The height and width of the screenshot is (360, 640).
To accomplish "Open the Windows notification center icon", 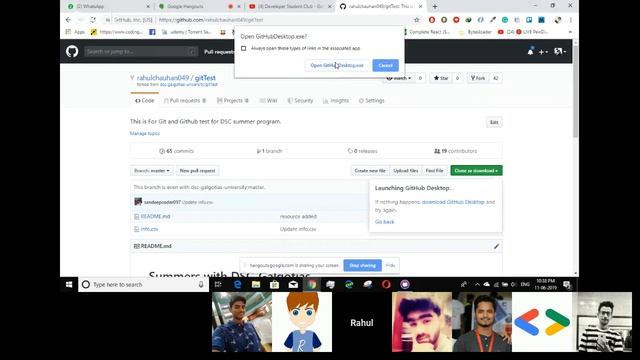I will (x=567, y=284).
